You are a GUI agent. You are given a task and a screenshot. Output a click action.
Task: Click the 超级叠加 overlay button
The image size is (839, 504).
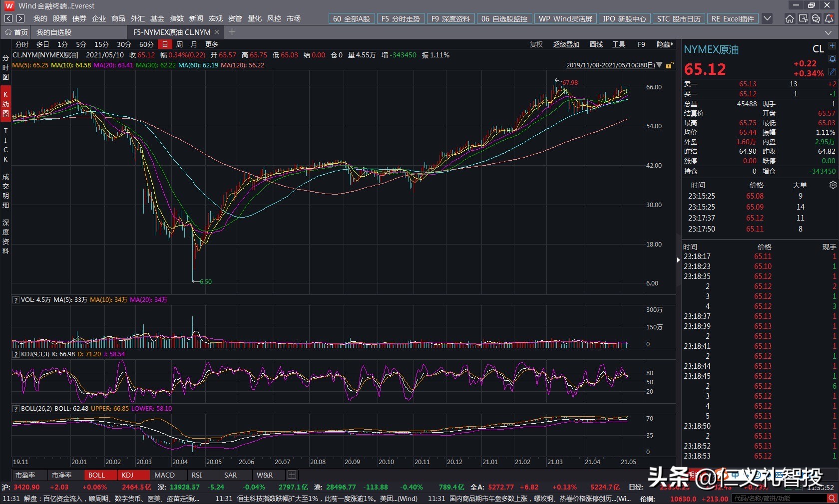point(566,44)
